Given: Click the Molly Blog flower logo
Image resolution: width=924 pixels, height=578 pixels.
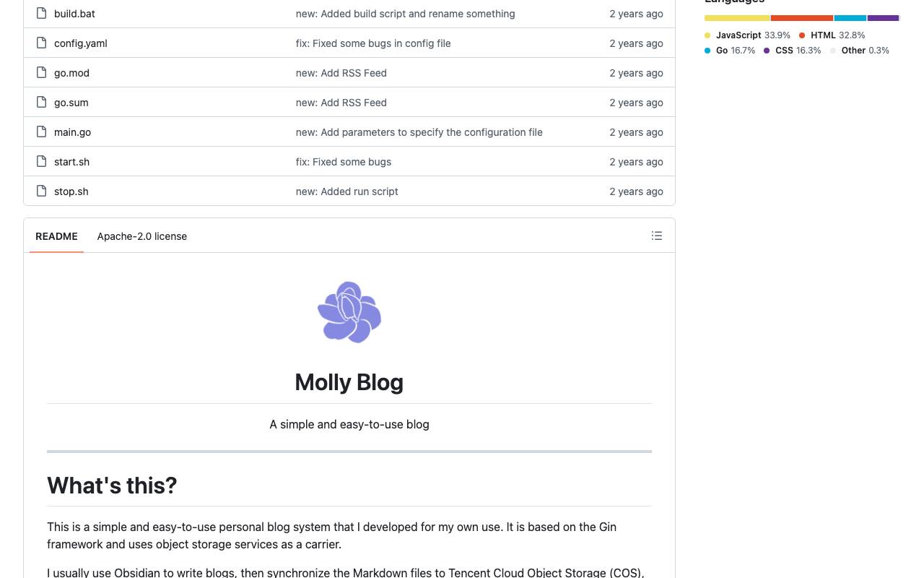Looking at the screenshot, I should tap(349, 312).
